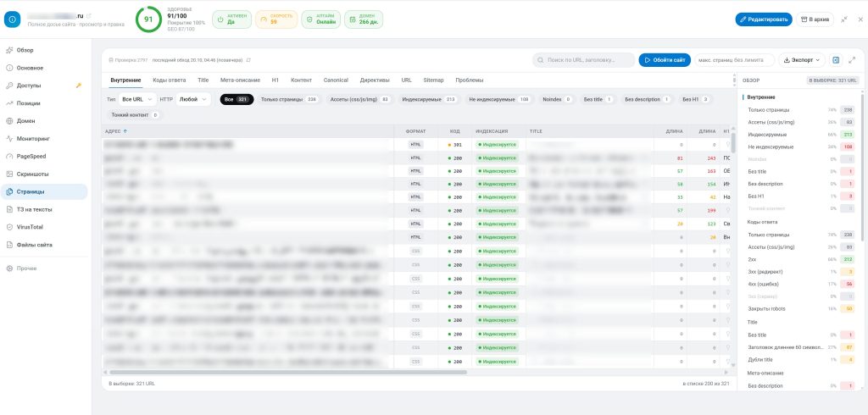Click the panel resize handle beside Проблемы

pyautogui.click(x=735, y=80)
